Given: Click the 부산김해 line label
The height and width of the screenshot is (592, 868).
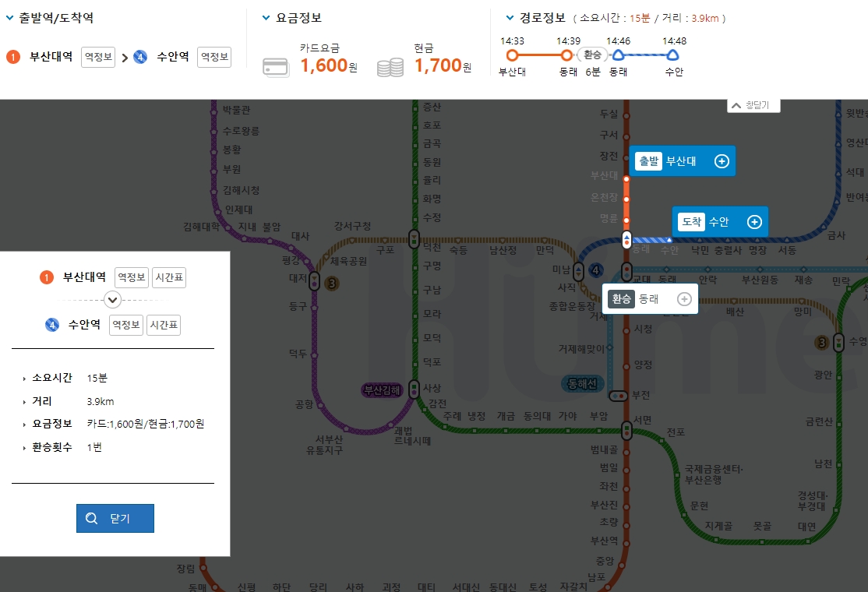Looking at the screenshot, I should click(x=382, y=390).
